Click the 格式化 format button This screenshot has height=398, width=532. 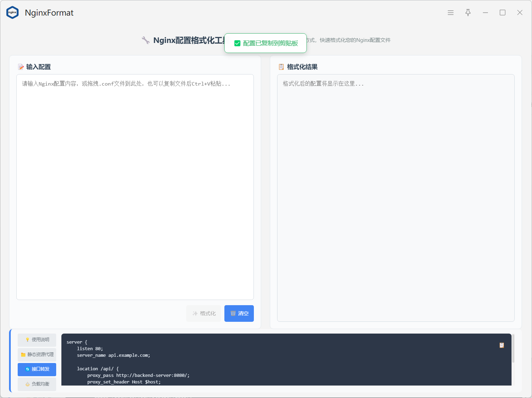[x=204, y=313]
